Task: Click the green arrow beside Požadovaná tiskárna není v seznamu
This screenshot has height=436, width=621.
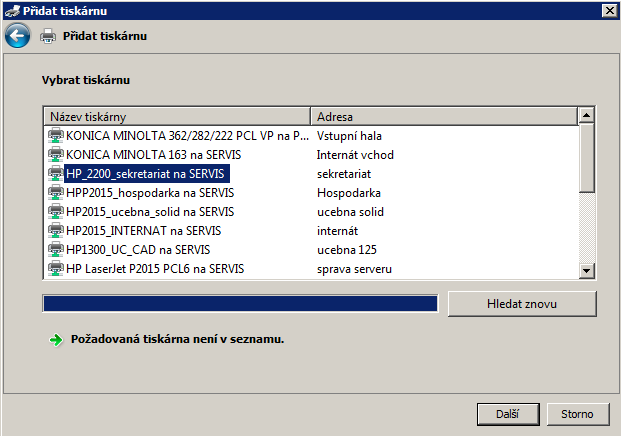Action: (56, 339)
